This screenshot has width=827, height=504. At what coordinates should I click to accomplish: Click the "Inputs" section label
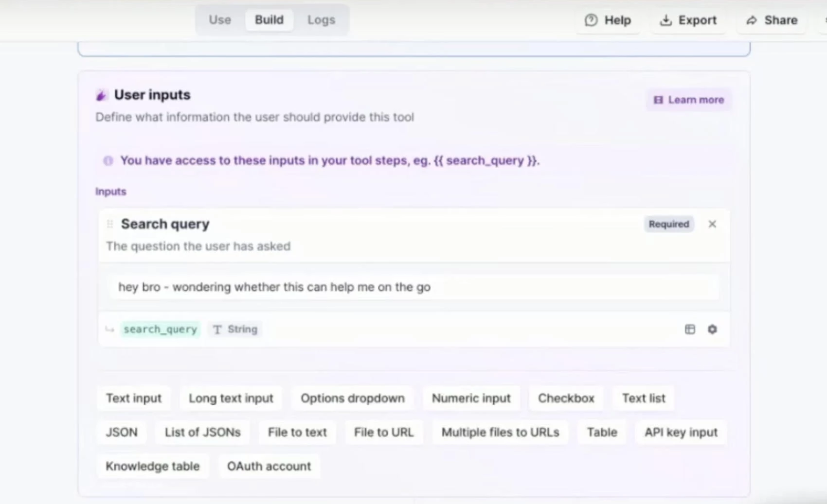[x=111, y=191]
